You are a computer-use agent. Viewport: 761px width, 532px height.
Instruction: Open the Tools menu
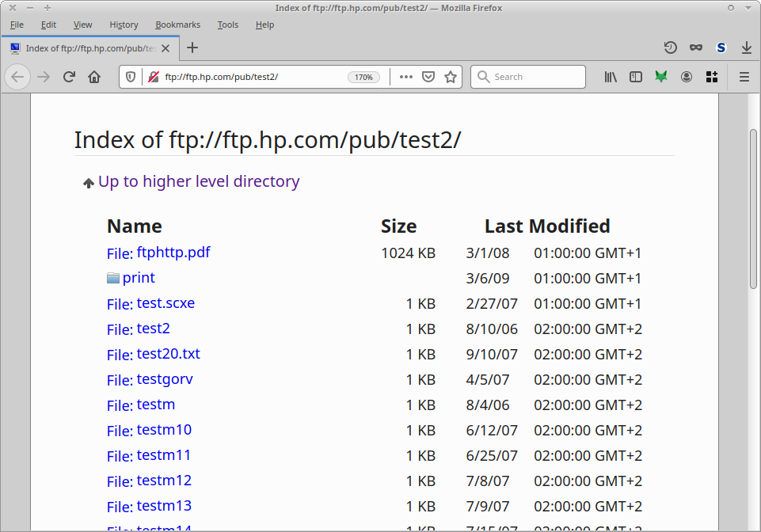coord(228,25)
